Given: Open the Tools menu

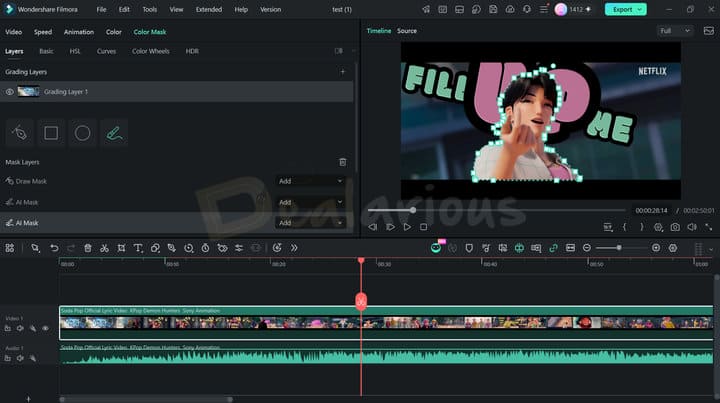Looking at the screenshot, I should (x=150, y=9).
